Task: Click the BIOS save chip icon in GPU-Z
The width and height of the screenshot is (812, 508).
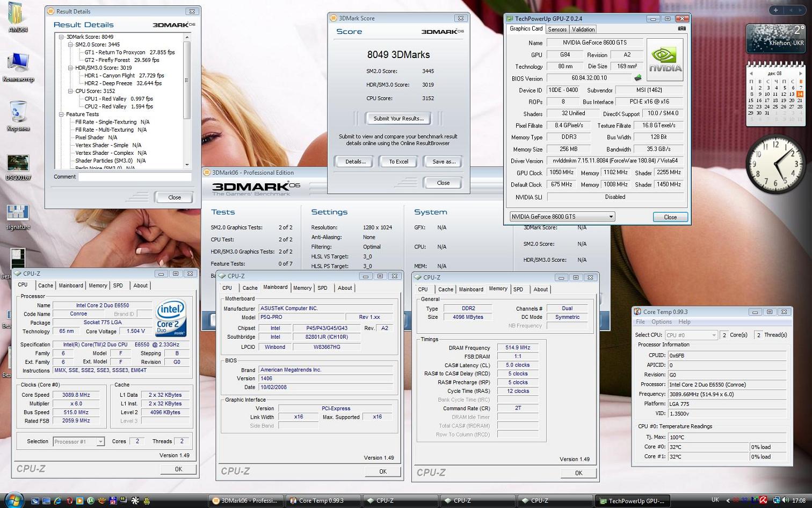Action: (x=638, y=78)
